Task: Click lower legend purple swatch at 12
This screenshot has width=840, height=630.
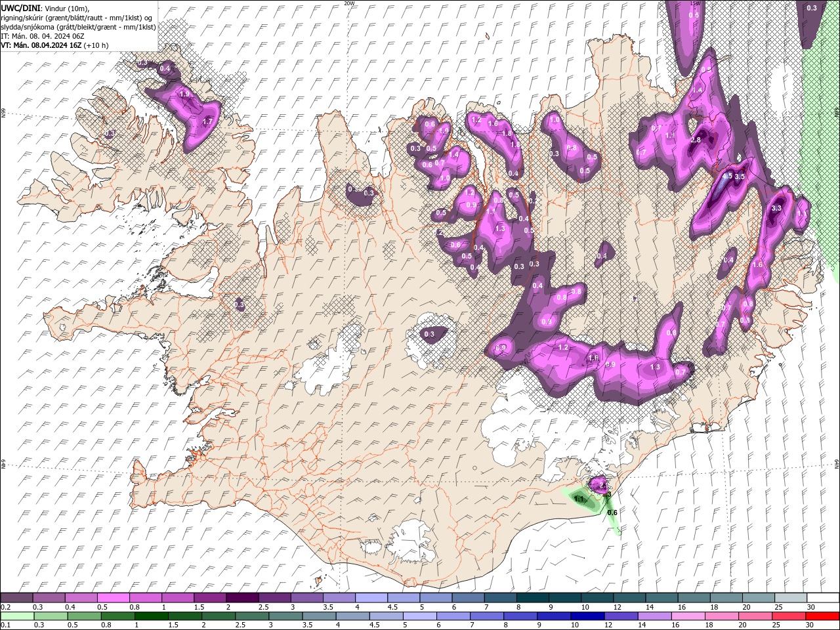Action: point(621,616)
